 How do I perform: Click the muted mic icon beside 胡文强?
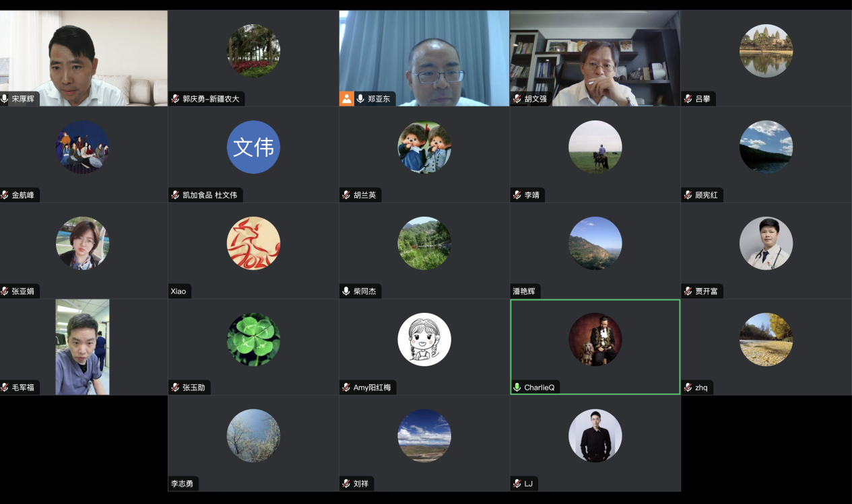click(517, 99)
